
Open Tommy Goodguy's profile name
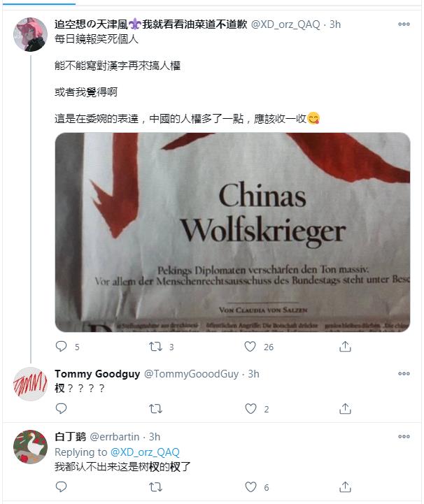coord(97,374)
